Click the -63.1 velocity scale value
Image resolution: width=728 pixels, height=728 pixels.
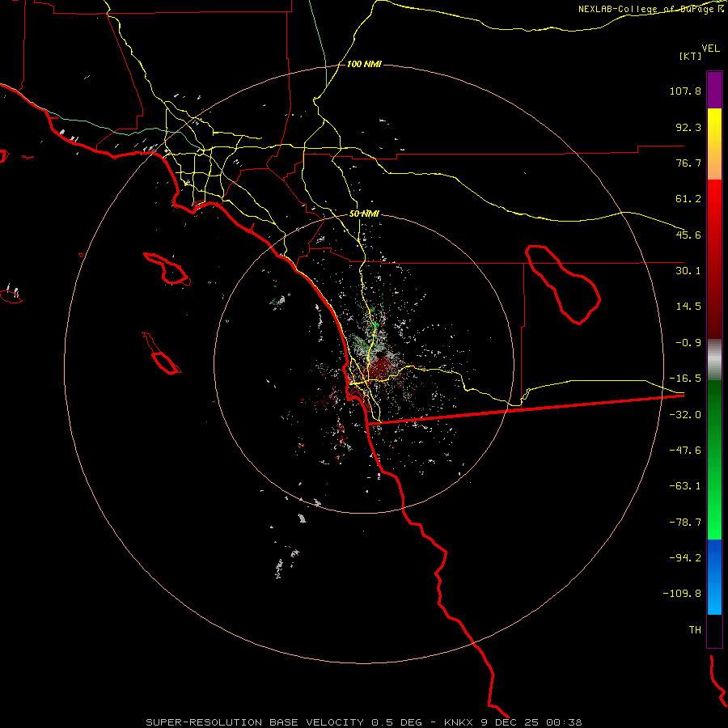point(685,486)
